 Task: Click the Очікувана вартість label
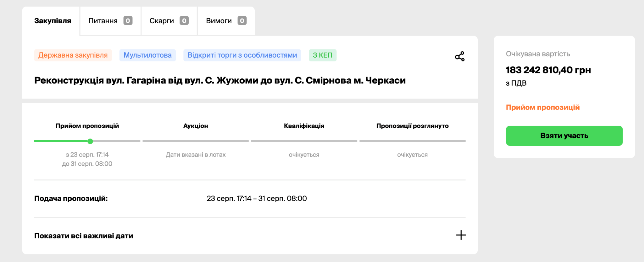538,54
